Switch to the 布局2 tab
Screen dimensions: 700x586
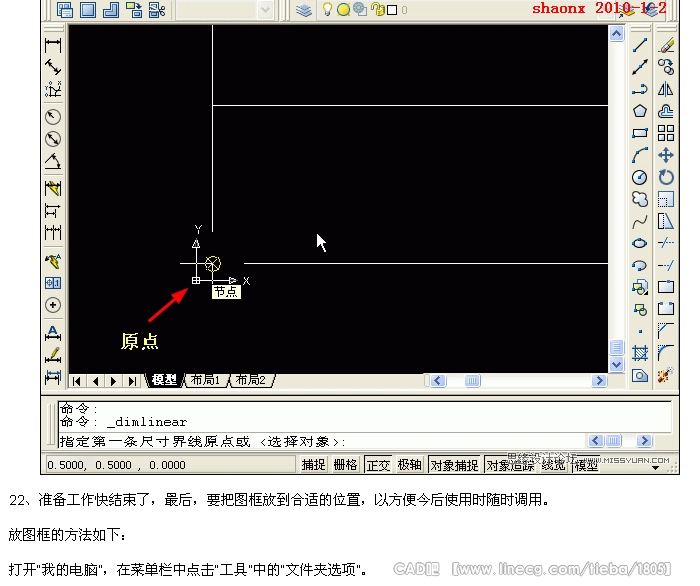(x=250, y=380)
